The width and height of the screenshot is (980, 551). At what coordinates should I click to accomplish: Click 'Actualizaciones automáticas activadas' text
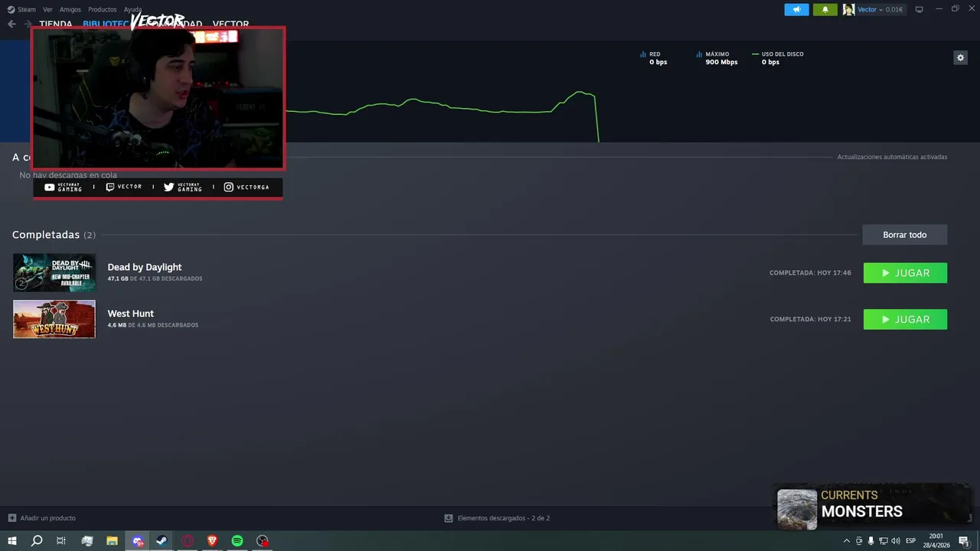892,157
